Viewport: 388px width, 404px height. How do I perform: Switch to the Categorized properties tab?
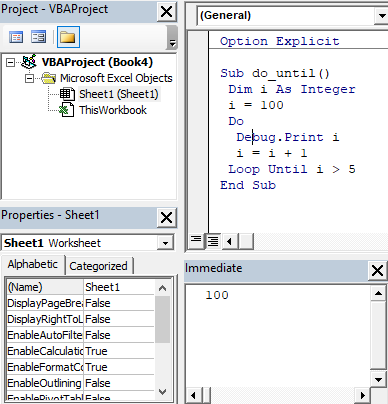(98, 266)
